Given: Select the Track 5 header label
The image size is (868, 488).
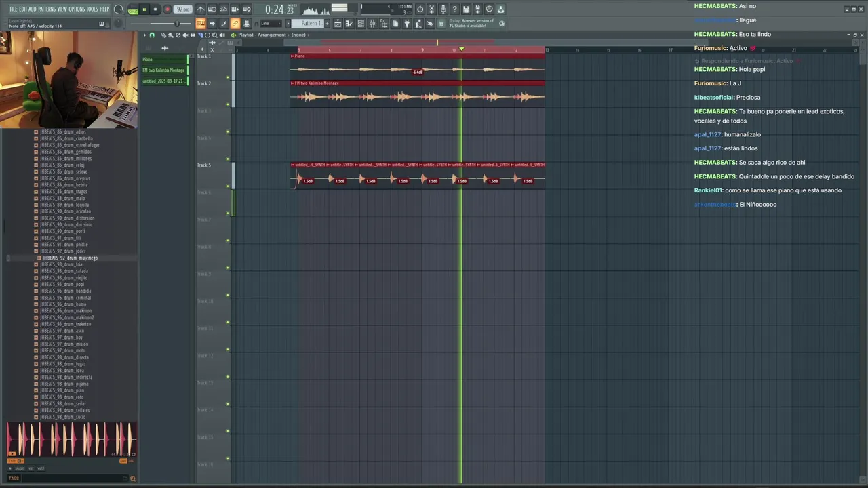Looking at the screenshot, I should click(204, 165).
